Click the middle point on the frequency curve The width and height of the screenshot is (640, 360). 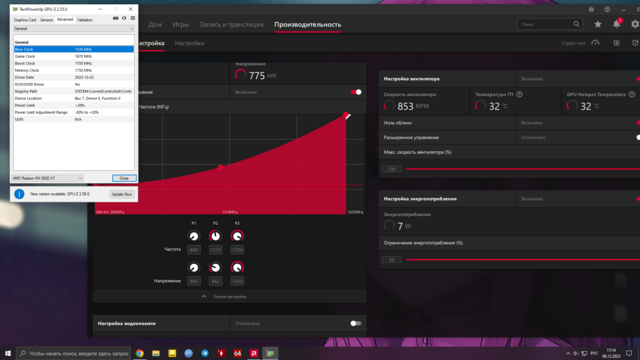point(220,167)
